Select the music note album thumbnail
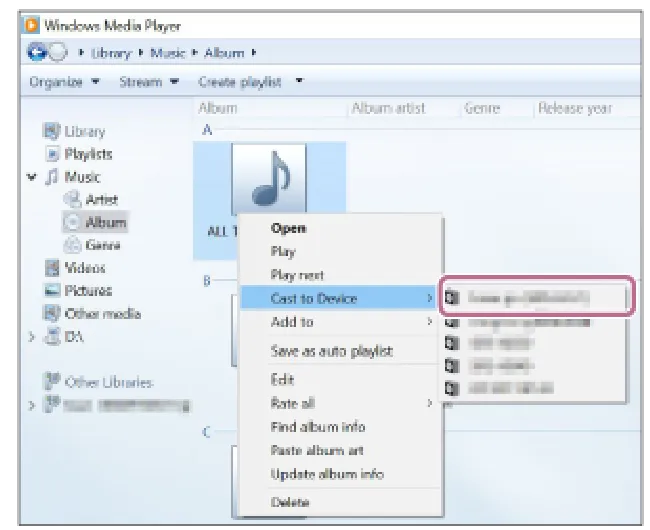 pyautogui.click(x=269, y=178)
